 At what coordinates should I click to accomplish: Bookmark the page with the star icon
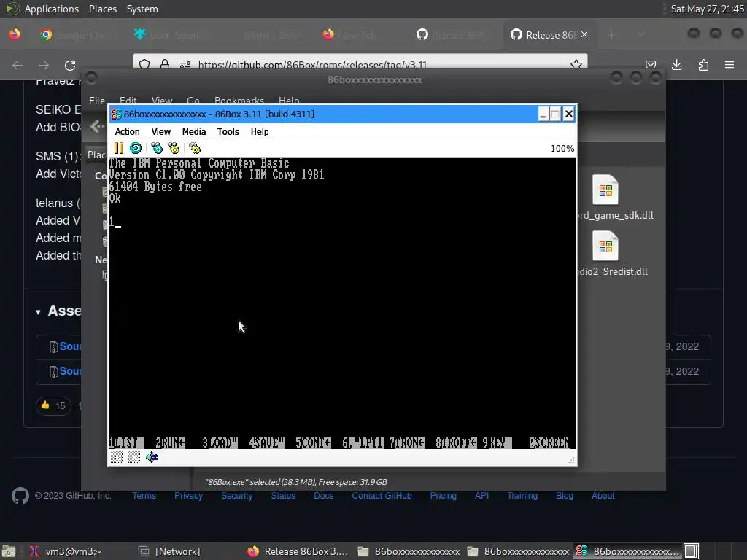[576, 64]
